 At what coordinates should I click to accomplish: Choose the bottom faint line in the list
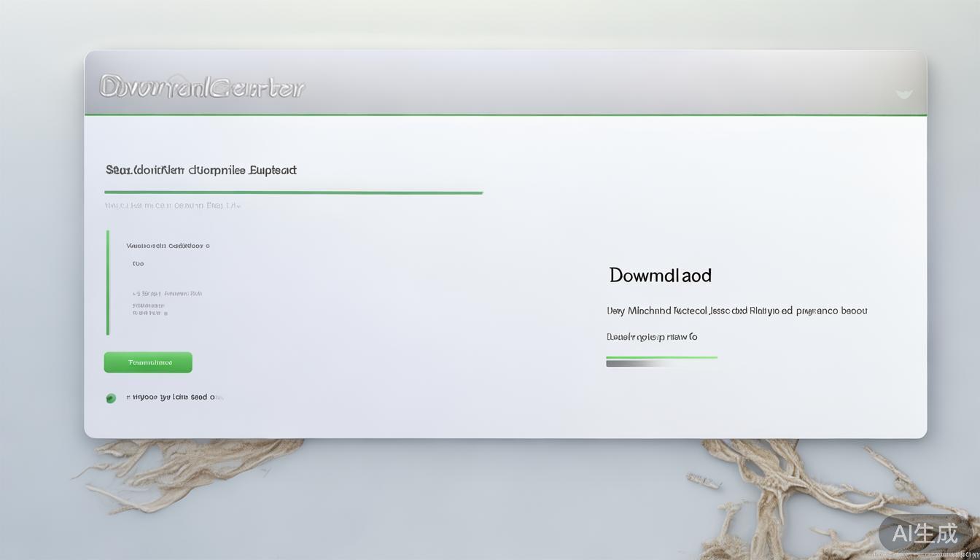150,313
